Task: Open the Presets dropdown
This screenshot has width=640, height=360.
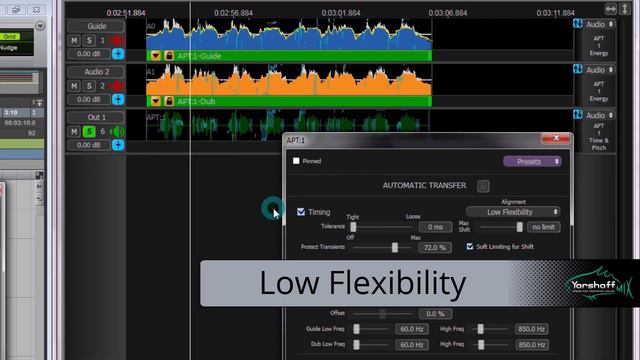Action: click(532, 162)
